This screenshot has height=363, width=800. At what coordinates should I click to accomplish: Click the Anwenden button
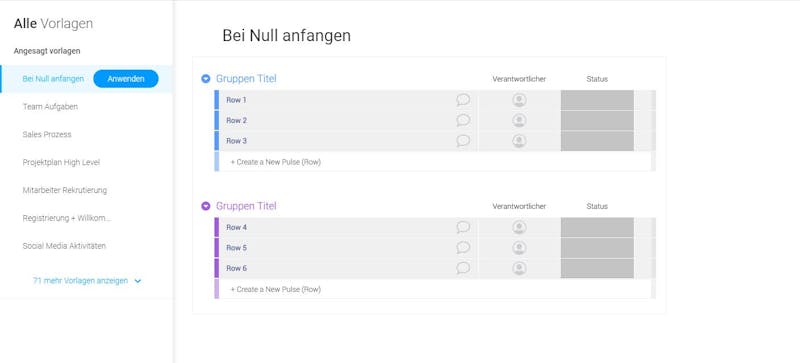pos(126,79)
